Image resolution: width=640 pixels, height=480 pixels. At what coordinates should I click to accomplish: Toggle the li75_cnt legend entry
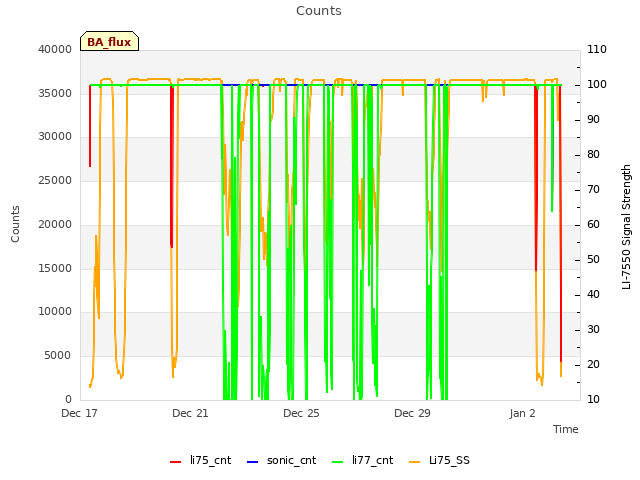[200, 461]
